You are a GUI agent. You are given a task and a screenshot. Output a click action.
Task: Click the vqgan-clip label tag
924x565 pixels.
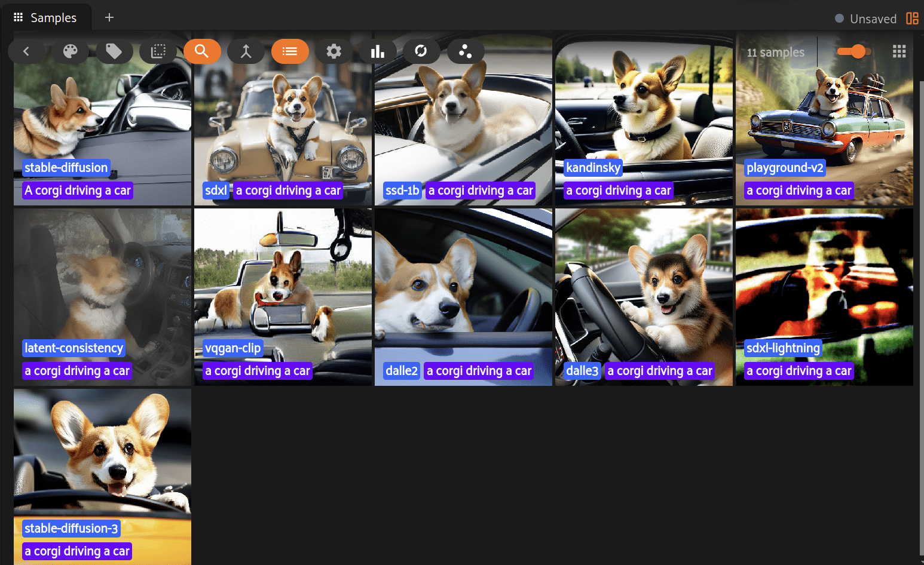tap(233, 348)
